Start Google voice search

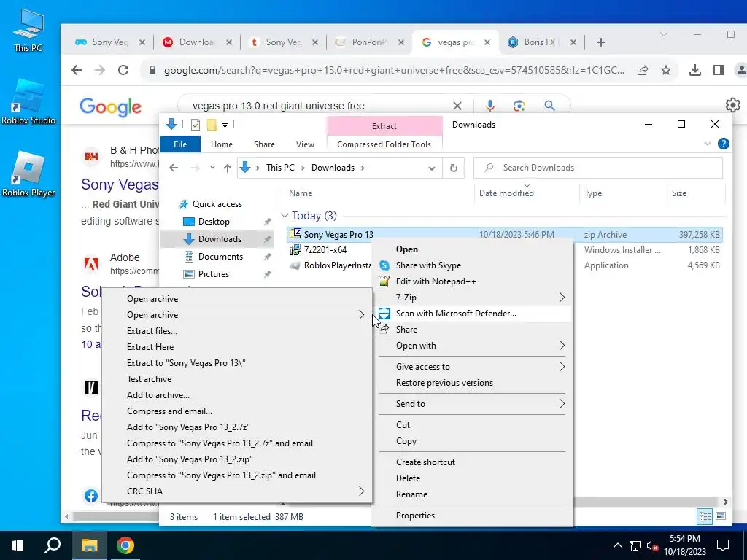(x=489, y=106)
